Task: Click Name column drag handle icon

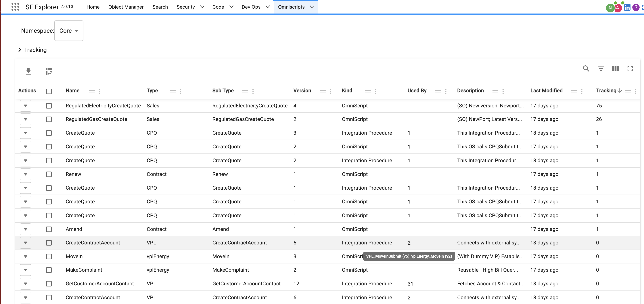Action: click(x=92, y=91)
